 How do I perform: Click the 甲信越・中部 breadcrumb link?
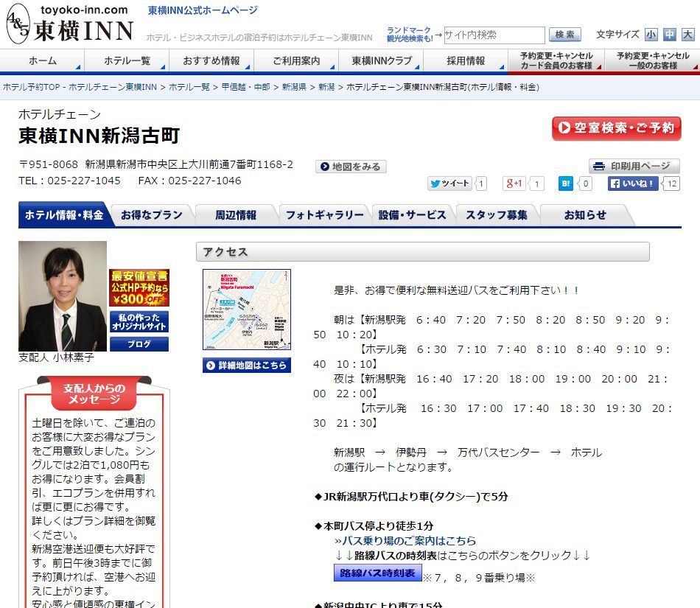point(245,87)
